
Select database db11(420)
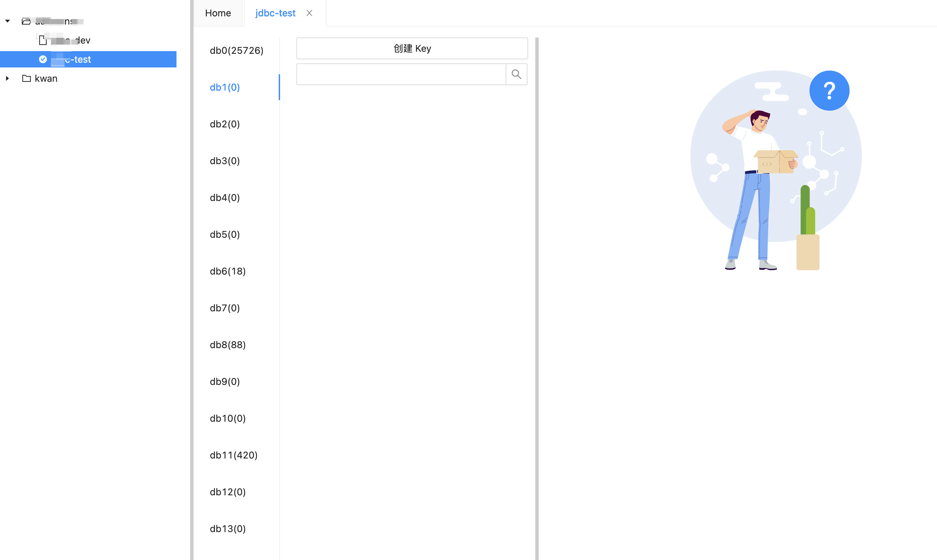point(234,455)
